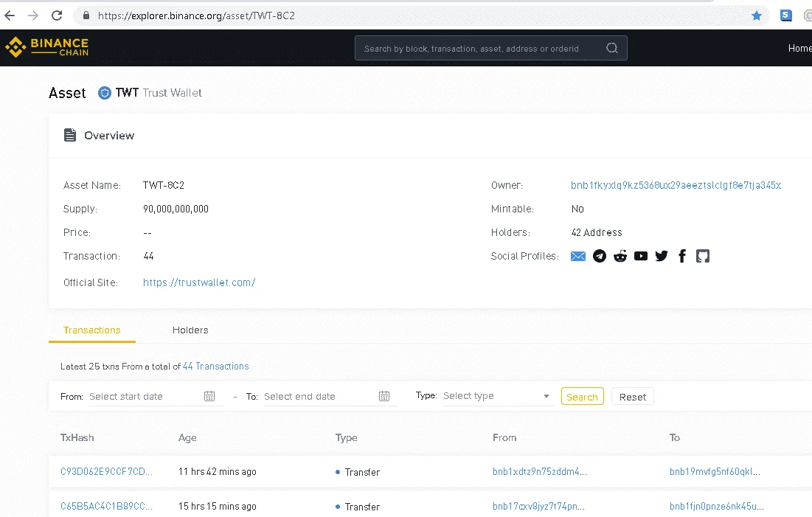The height and width of the screenshot is (517, 812).
Task: Open transaction hash C65B5AC4C1B89CC
Action: (x=106, y=506)
